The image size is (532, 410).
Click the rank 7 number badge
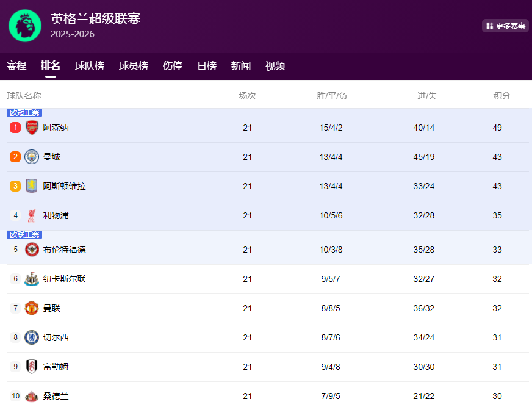coord(15,308)
